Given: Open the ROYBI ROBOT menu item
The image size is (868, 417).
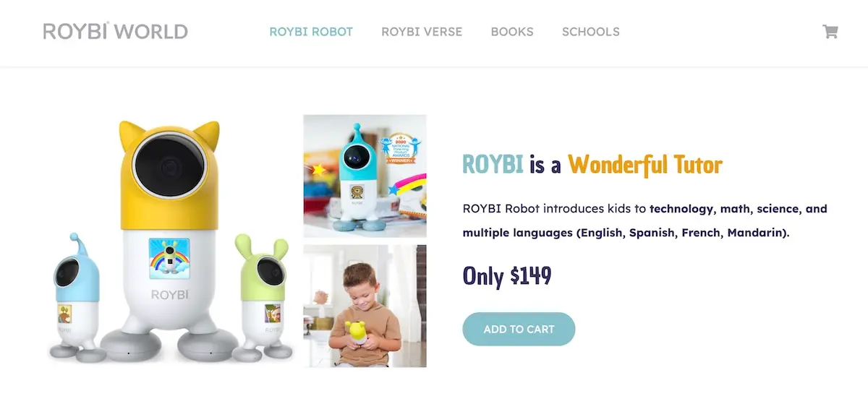Looking at the screenshot, I should [311, 32].
